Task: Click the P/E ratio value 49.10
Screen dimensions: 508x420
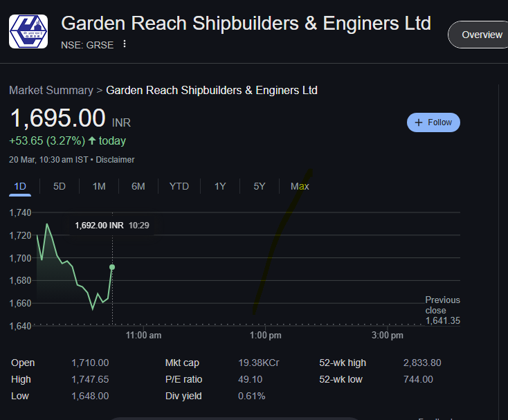Action: (250, 379)
